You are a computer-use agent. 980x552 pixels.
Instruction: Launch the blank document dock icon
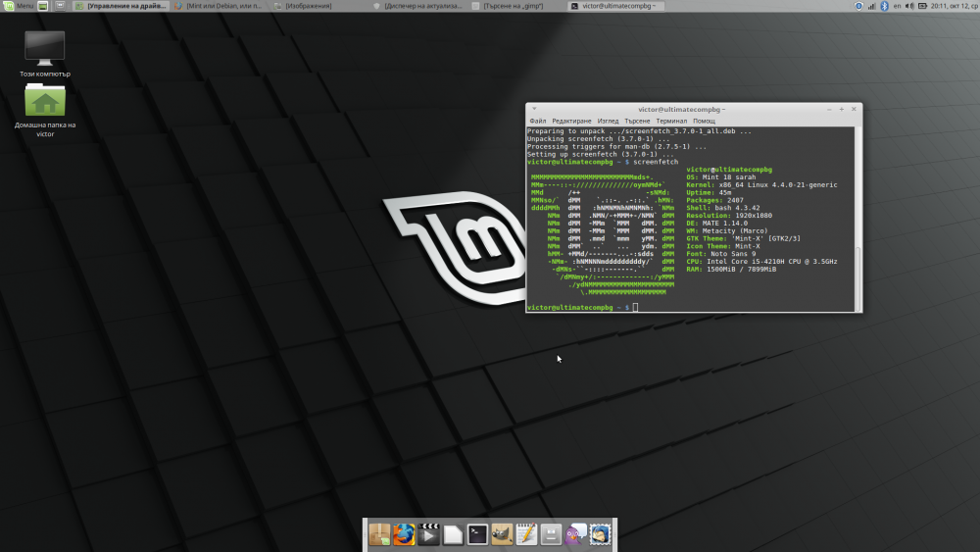click(x=453, y=534)
